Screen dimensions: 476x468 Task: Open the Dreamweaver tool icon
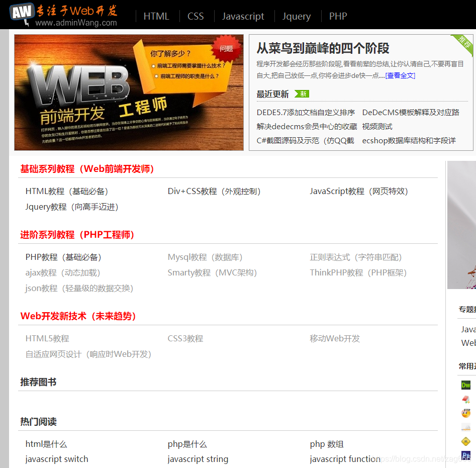coord(465,385)
